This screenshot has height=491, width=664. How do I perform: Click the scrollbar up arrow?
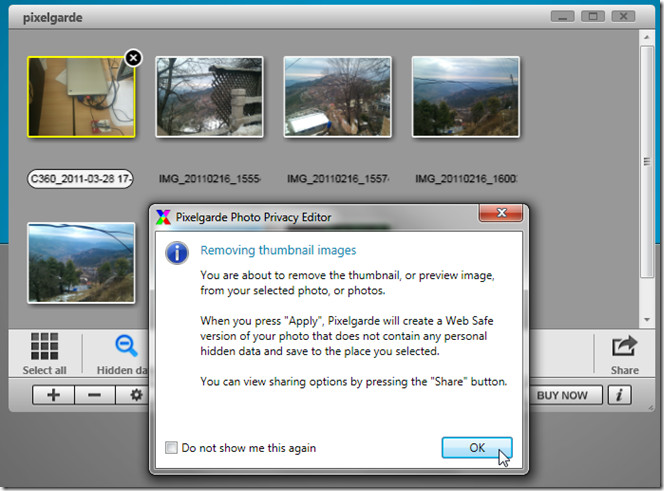coord(647,37)
